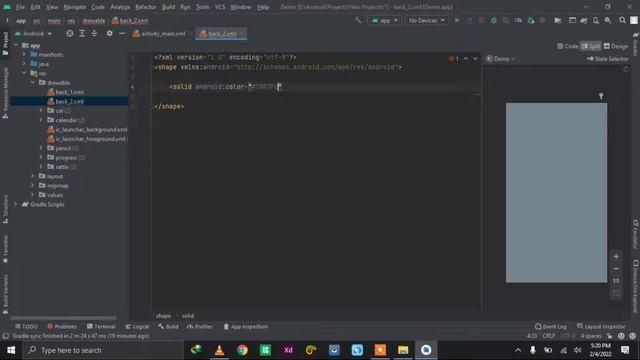Click the pan tool icon above preview
Screen dimensions: 640x360
click(601, 96)
